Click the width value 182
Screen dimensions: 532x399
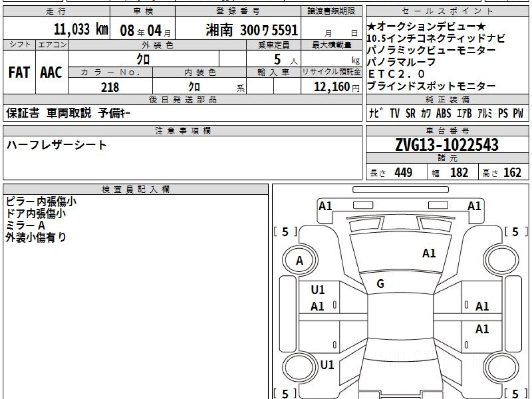pyautogui.click(x=459, y=172)
